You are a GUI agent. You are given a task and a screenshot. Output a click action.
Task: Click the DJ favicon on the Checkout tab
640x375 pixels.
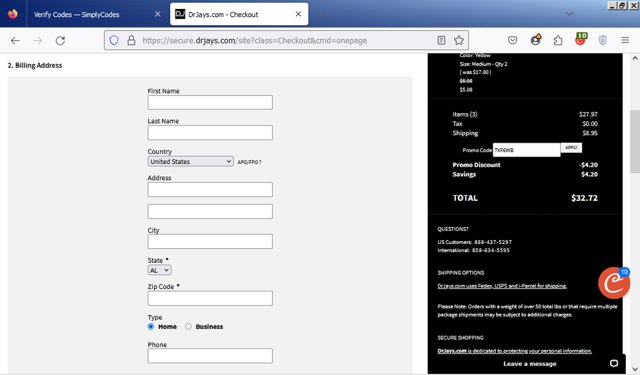[x=180, y=14]
